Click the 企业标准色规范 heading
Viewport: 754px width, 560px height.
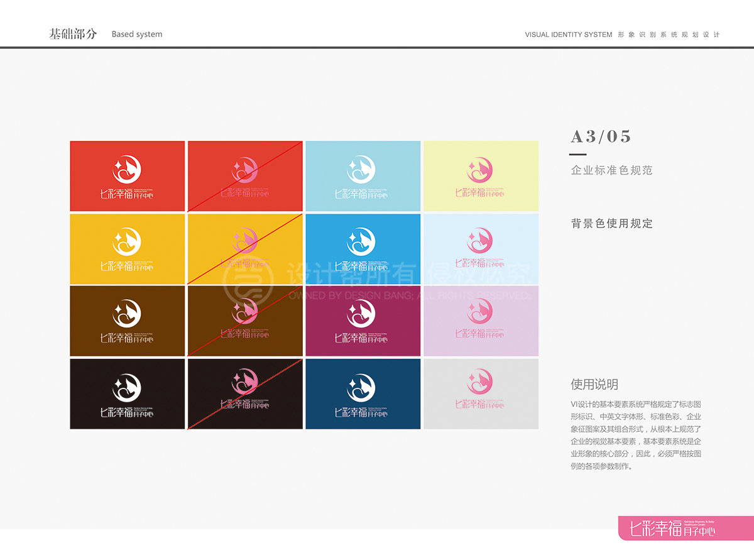pyautogui.click(x=612, y=170)
